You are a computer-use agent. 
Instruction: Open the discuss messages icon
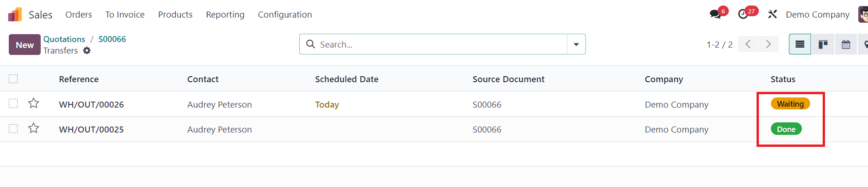click(x=715, y=14)
